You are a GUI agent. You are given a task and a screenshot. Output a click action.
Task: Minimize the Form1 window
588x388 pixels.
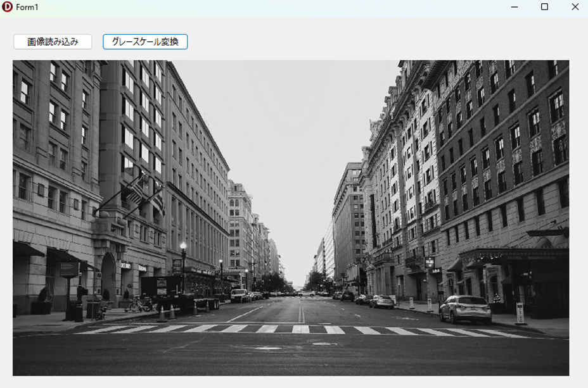[x=514, y=7]
